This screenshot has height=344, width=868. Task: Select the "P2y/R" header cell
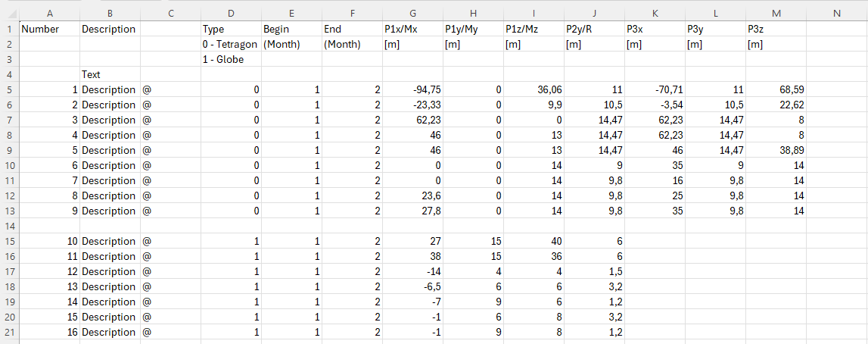click(x=594, y=29)
